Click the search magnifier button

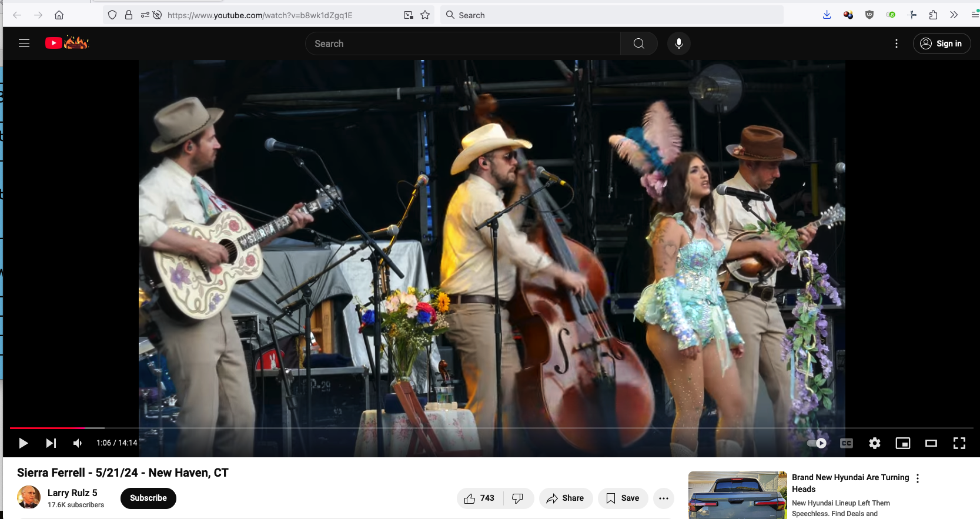tap(638, 43)
